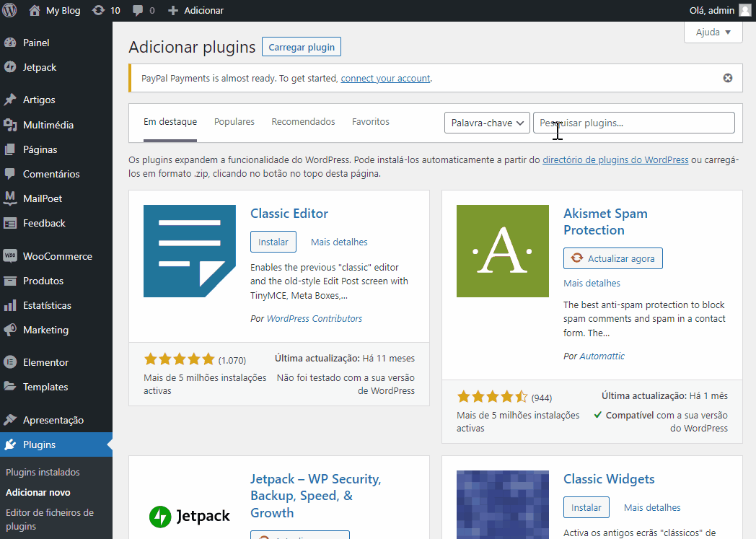Screen dimensions: 756x539
Task: Click the Multimédia media icon
Action: coord(10,125)
